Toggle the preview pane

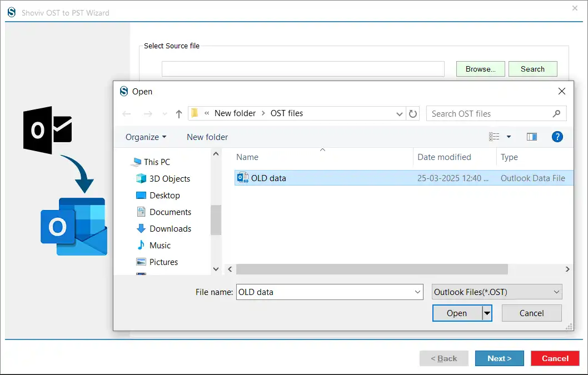coord(532,137)
